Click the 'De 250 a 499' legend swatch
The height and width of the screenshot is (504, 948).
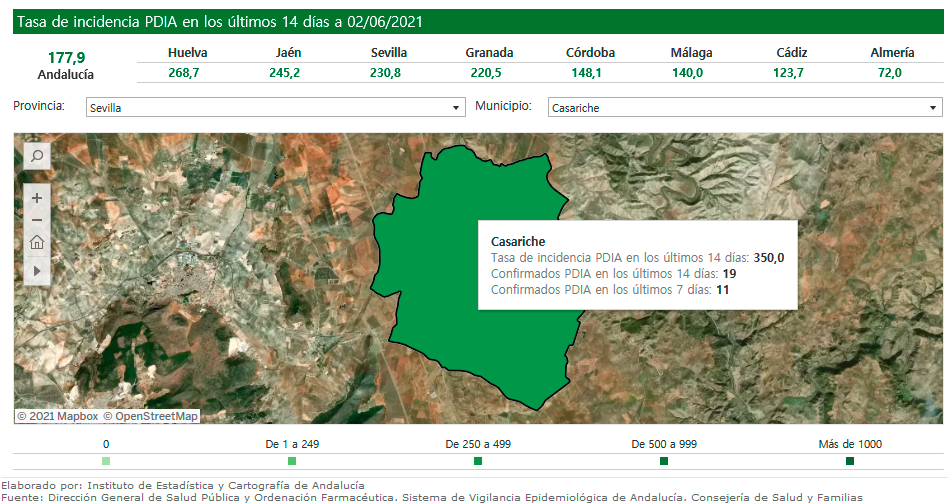pyautogui.click(x=478, y=461)
